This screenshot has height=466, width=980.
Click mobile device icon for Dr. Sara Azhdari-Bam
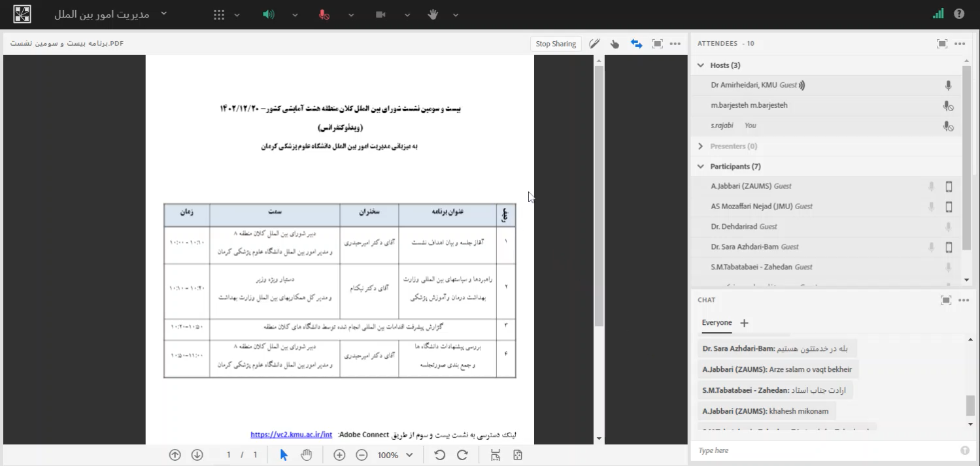pyautogui.click(x=949, y=248)
